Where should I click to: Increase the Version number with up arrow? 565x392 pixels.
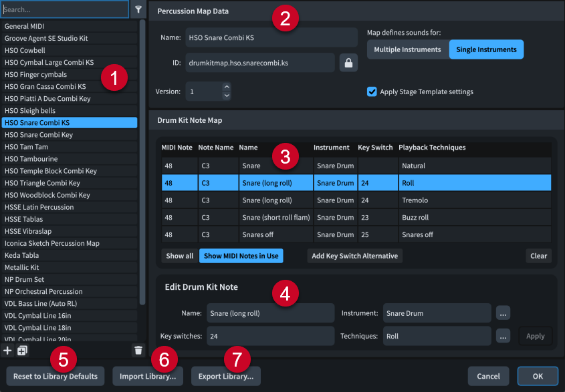tap(227, 87)
